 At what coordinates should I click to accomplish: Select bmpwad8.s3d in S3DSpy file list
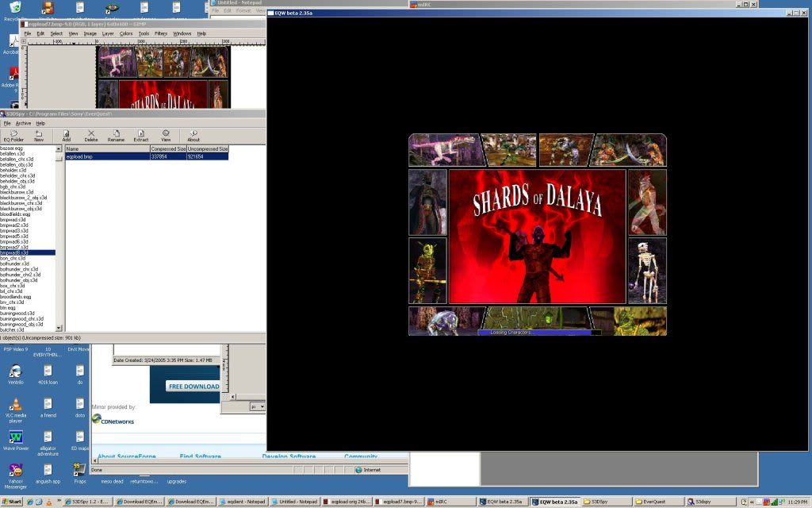pyautogui.click(x=28, y=252)
